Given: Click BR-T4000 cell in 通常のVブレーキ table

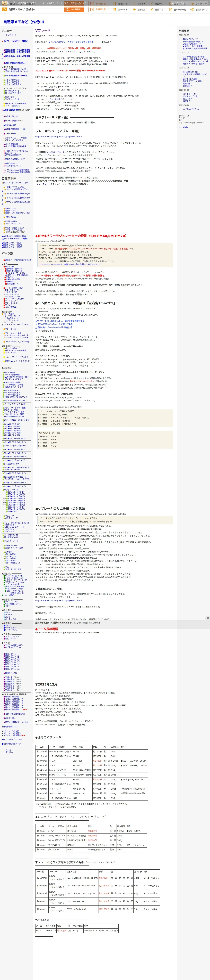Looking at the screenshot, I should tap(82, 760).
